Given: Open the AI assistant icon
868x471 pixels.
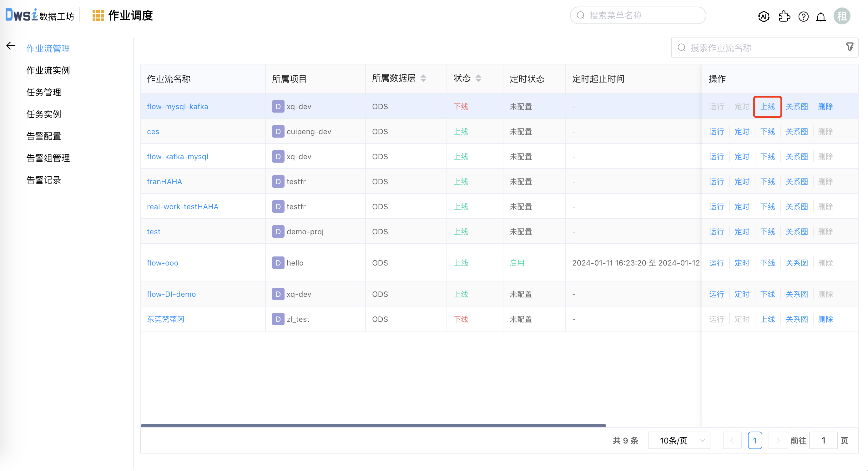Looking at the screenshot, I should coord(764,16).
